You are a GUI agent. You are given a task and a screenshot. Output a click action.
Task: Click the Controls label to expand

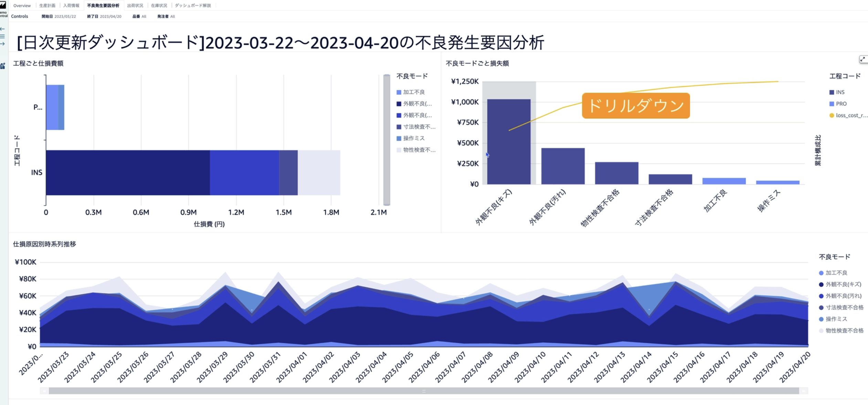(20, 16)
